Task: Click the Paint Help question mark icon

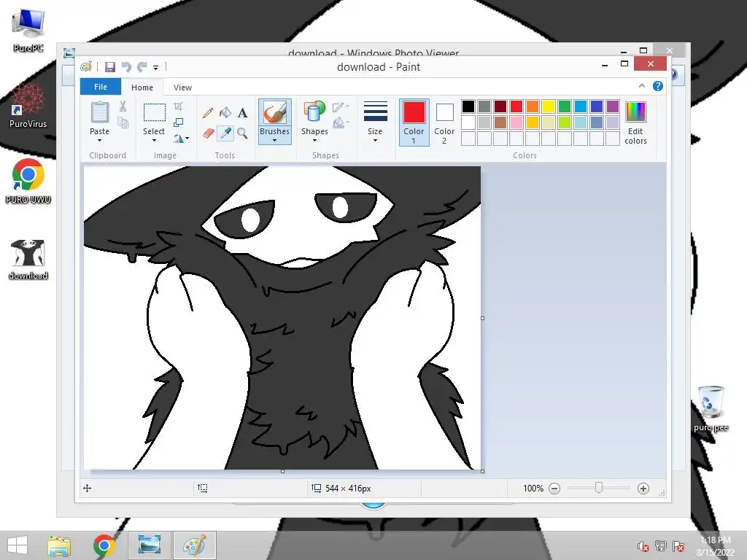Action: tap(658, 86)
